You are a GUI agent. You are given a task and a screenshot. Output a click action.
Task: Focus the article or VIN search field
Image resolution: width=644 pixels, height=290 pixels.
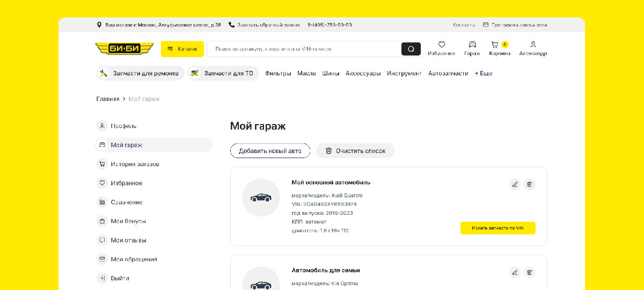(x=303, y=49)
